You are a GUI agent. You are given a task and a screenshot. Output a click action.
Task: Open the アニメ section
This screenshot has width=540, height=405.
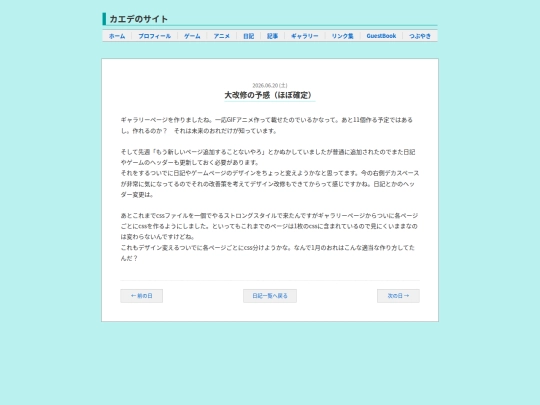pos(221,36)
